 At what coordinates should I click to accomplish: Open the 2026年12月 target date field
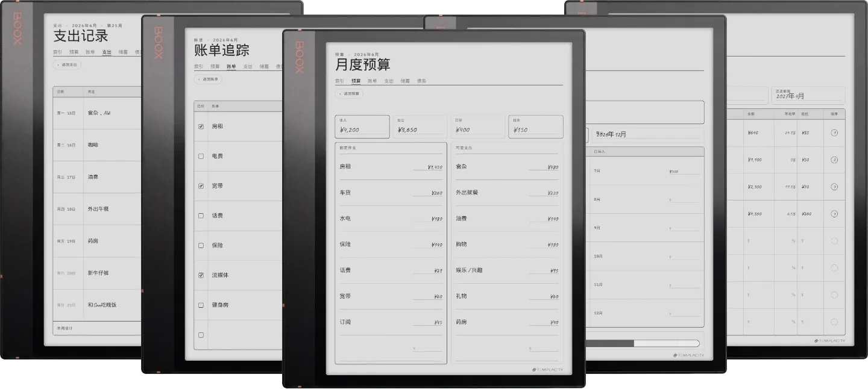point(647,135)
